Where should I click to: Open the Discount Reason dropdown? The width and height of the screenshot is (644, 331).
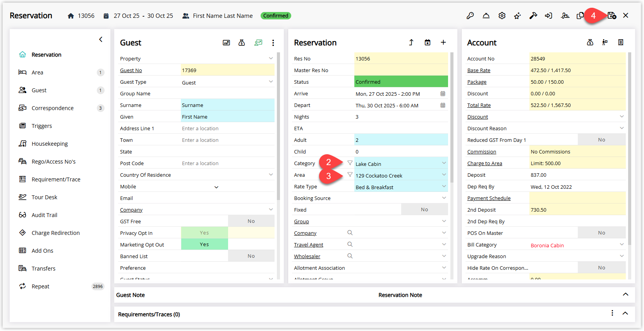pos(622,128)
